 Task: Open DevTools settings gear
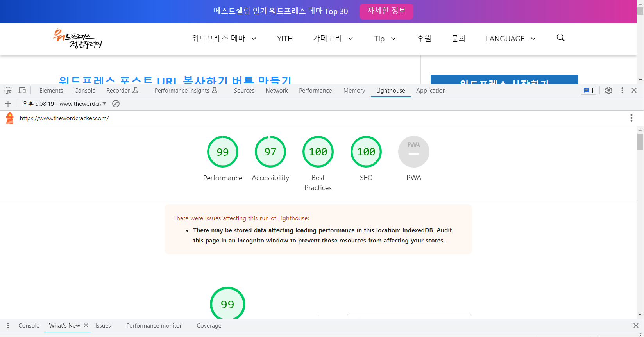608,91
